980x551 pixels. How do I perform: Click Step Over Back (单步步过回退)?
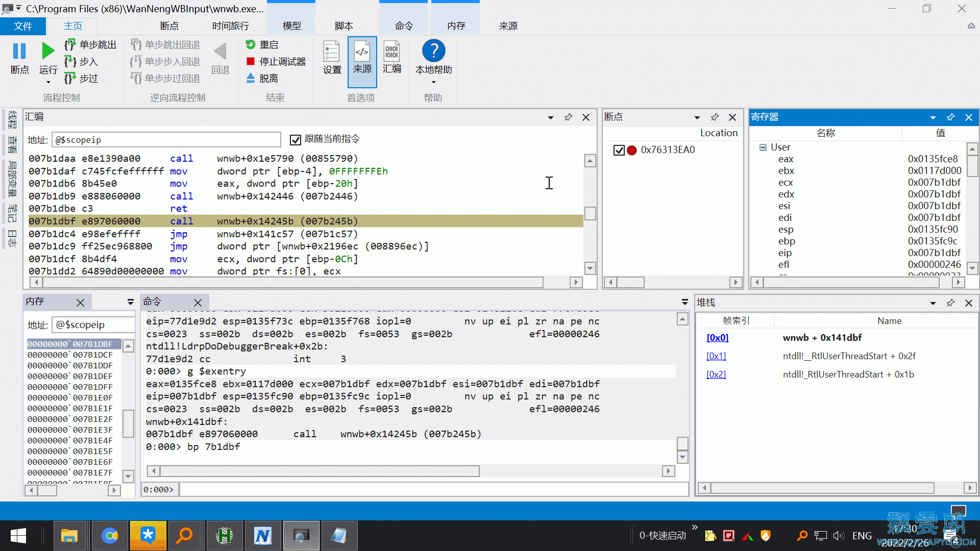[x=165, y=79]
